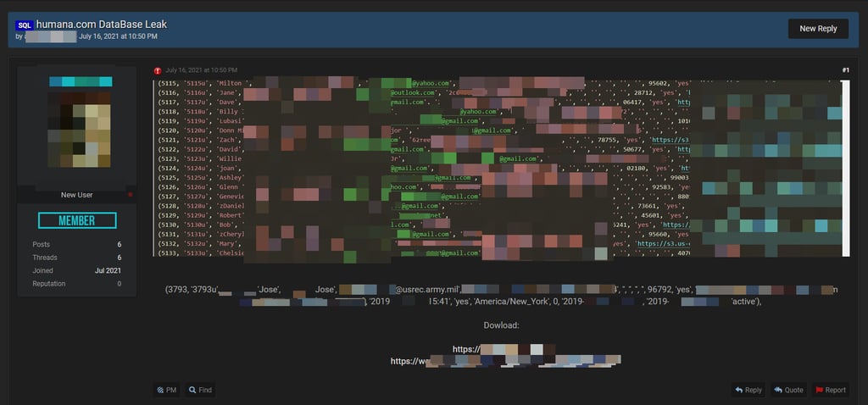The height and width of the screenshot is (405, 868).
Task: Click the 'Dowload:' label text
Action: point(502,325)
